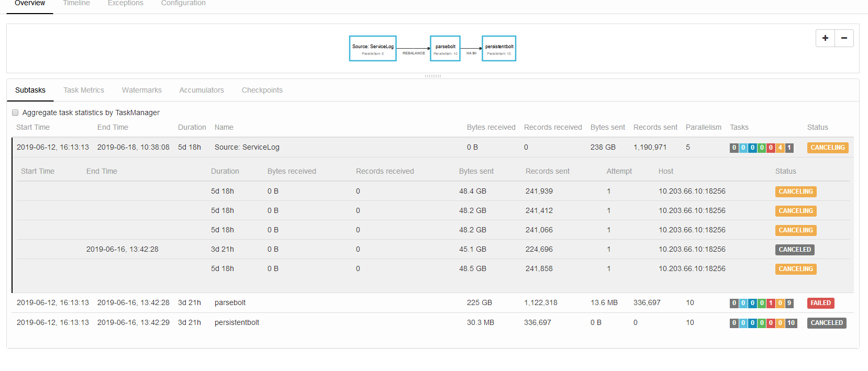Zoom in the job graph with plus icon
Viewport: 868px width, 371px height.
[825, 38]
